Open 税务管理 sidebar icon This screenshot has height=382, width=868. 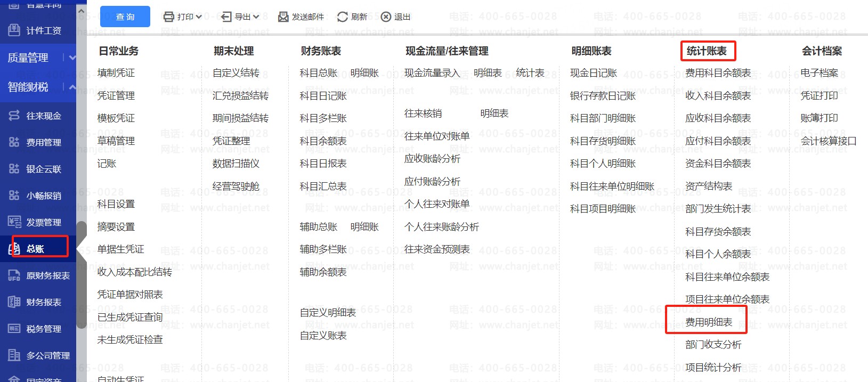14,328
